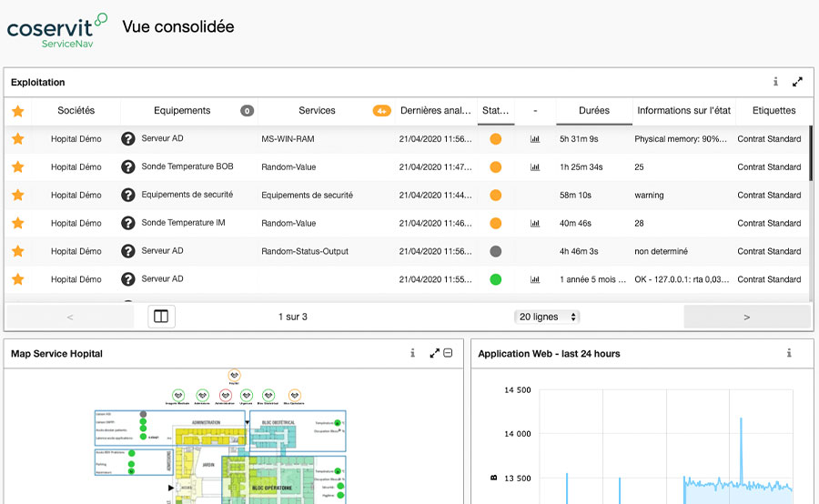819x504 pixels.
Task: Click Equipements de securité equipment name
Action: [x=187, y=195]
